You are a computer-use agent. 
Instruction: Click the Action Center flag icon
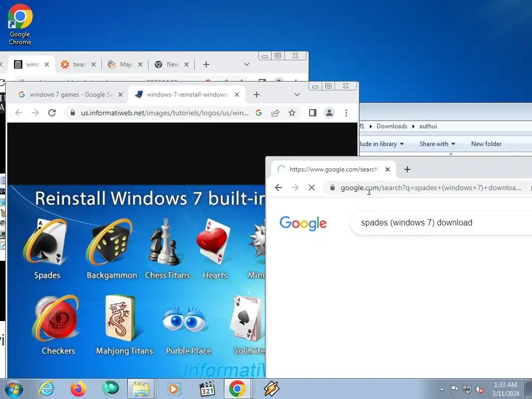[454, 389]
